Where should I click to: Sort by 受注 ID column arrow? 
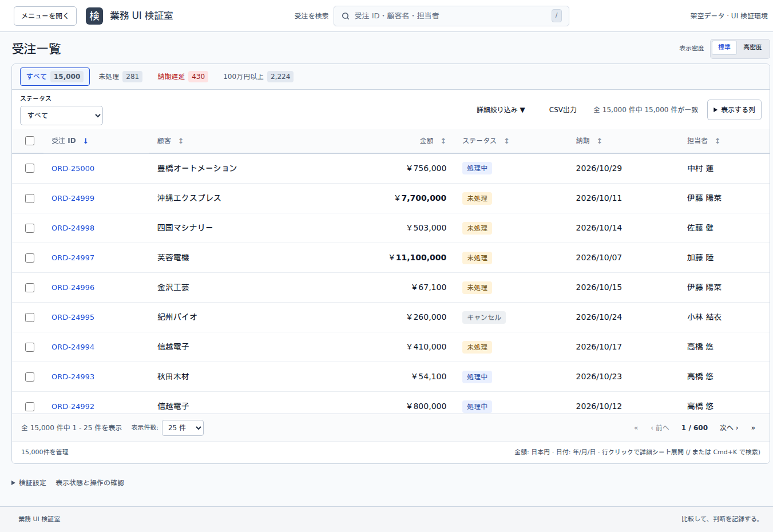click(86, 141)
